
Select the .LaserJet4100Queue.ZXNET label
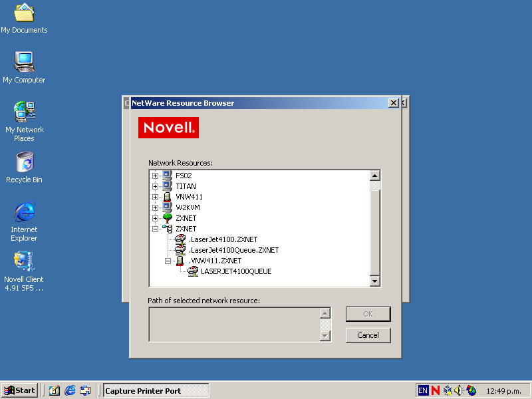click(234, 250)
